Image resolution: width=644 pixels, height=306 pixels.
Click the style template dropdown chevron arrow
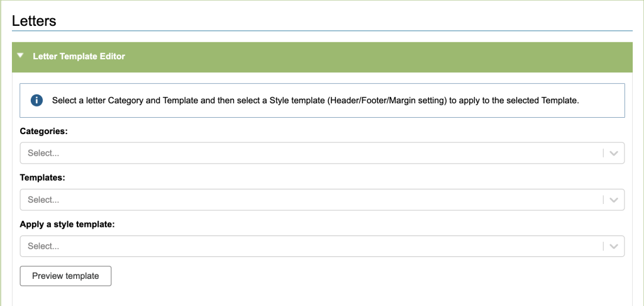coord(614,246)
